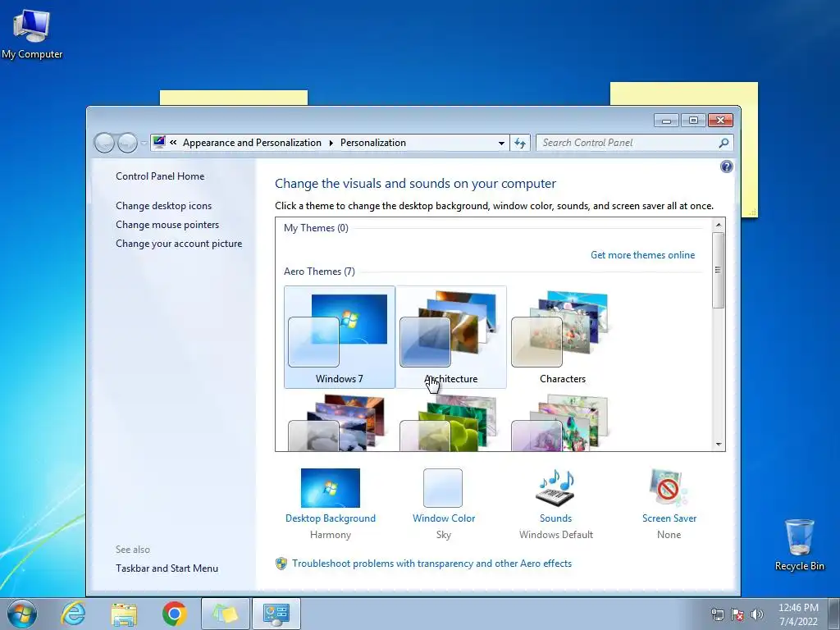
Task: Click the Forward navigation arrow
Action: click(x=127, y=143)
